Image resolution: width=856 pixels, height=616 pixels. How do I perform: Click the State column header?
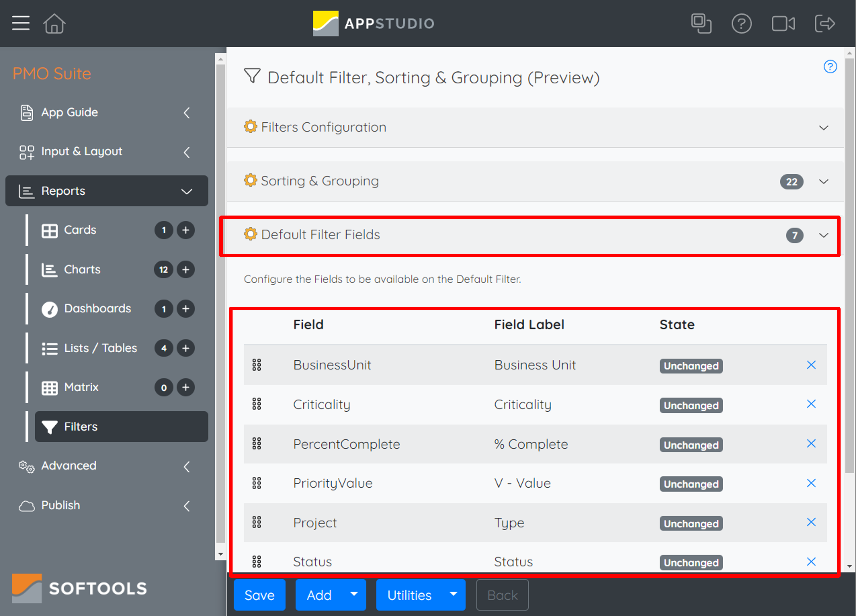pyautogui.click(x=677, y=324)
